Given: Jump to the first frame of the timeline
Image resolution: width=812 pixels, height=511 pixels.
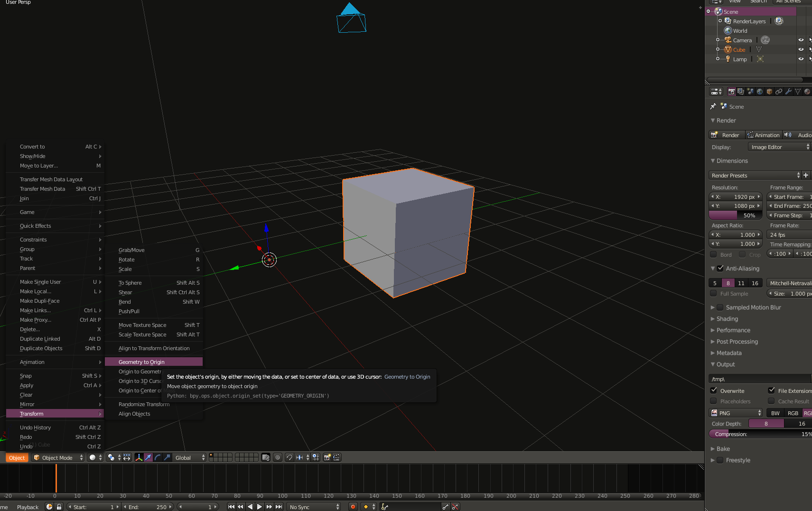Looking at the screenshot, I should pyautogui.click(x=231, y=507).
